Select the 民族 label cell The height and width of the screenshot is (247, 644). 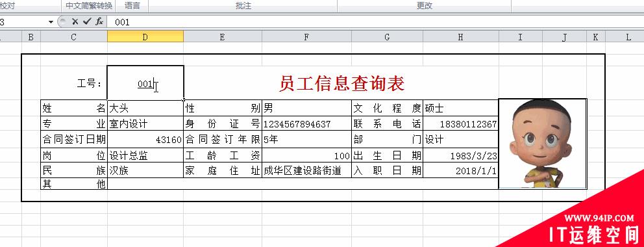[74, 170]
